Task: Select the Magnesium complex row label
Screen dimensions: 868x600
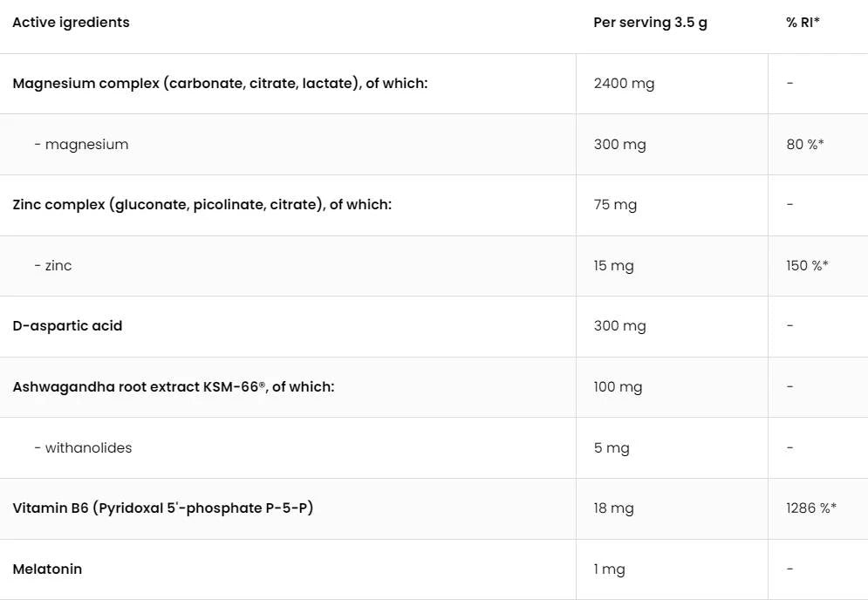Action: pyautogui.click(x=220, y=84)
